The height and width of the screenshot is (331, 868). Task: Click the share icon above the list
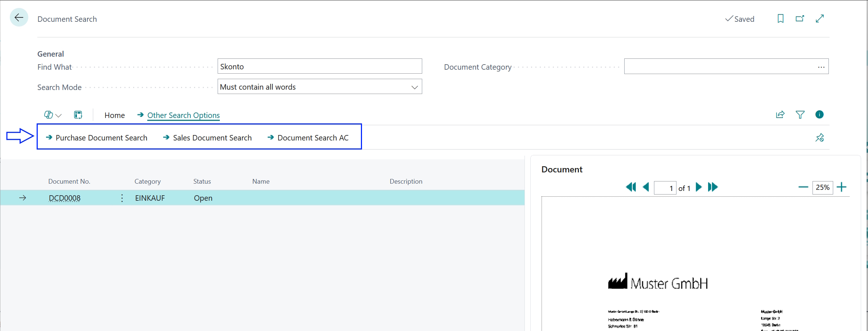tap(780, 115)
